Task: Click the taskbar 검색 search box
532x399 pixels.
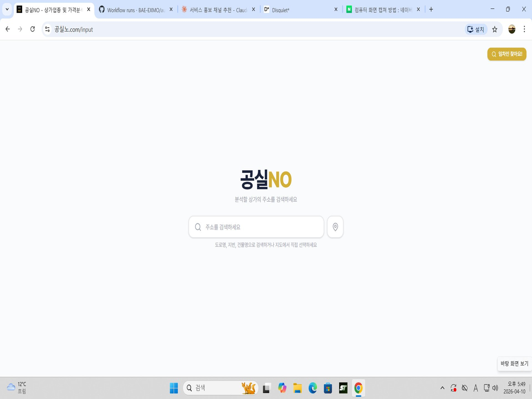Action: [x=220, y=388]
